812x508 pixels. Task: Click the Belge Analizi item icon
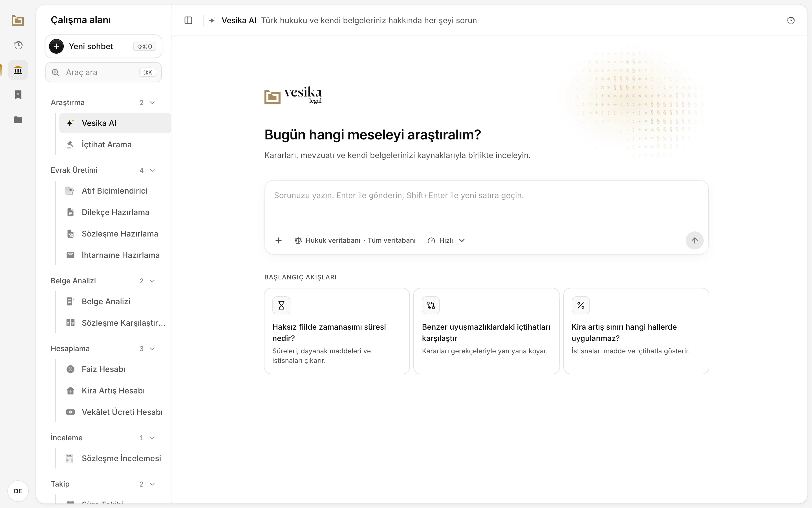[x=70, y=301]
